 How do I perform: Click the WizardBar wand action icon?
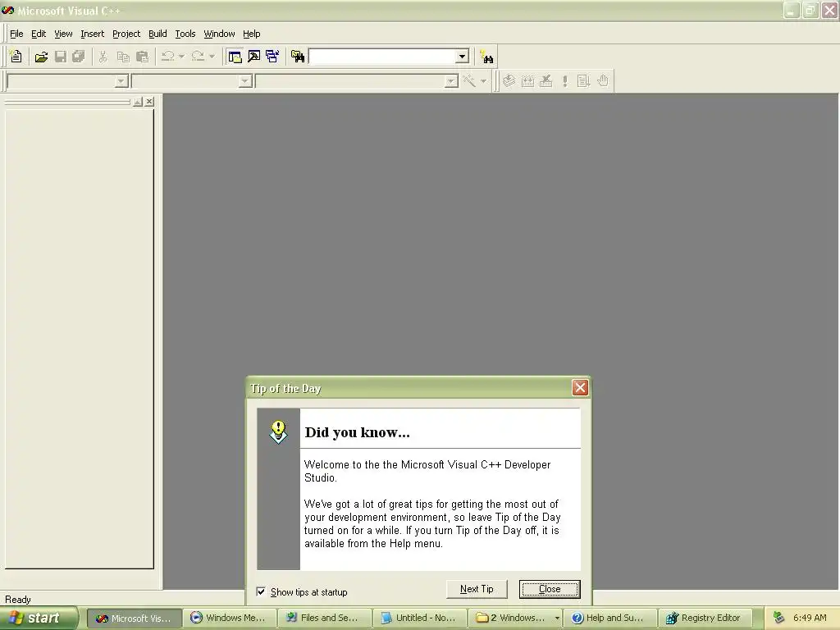[469, 81]
